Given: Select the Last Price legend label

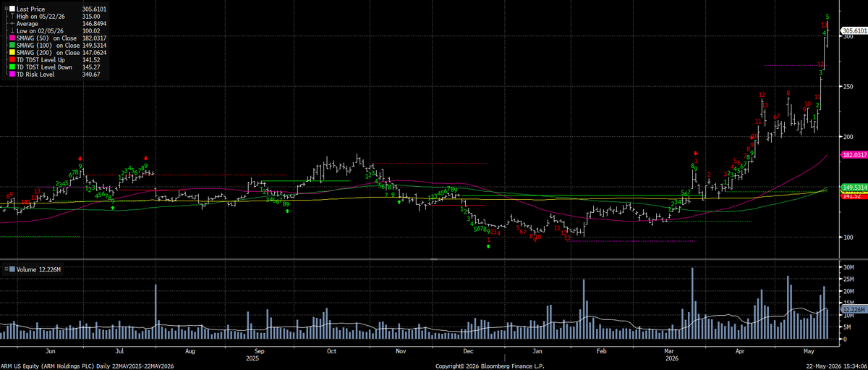Looking at the screenshot, I should click(x=30, y=9).
